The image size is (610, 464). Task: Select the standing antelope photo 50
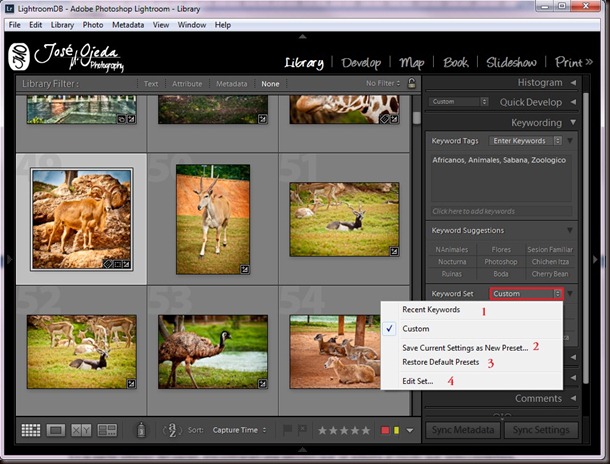(x=213, y=219)
